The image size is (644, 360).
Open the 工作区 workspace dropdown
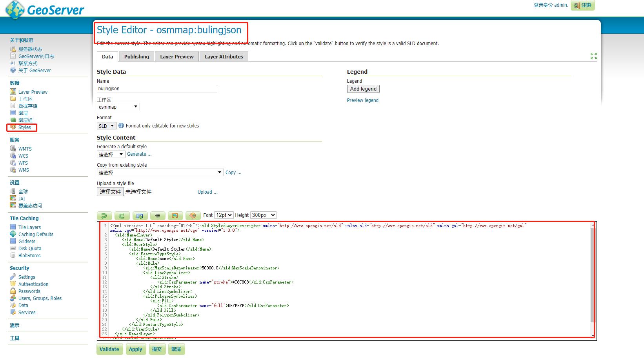118,107
